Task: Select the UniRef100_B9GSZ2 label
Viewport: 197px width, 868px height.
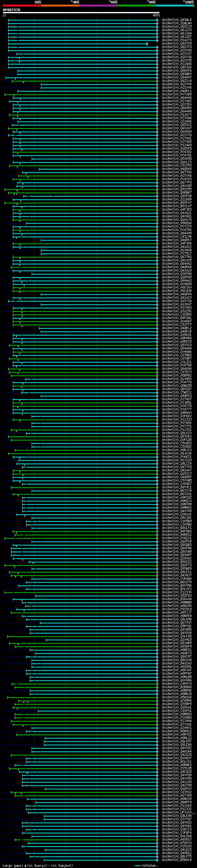Action: (x=177, y=562)
